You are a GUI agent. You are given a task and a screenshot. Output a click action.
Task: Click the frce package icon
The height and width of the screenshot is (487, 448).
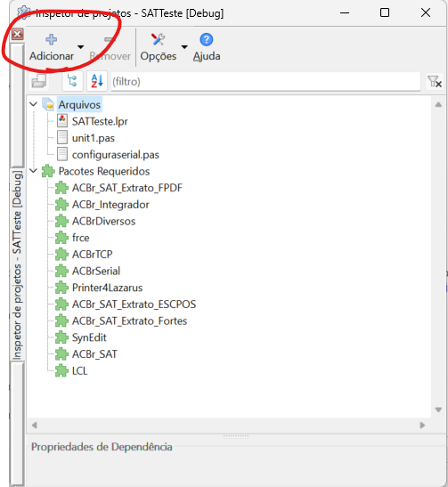point(61,238)
